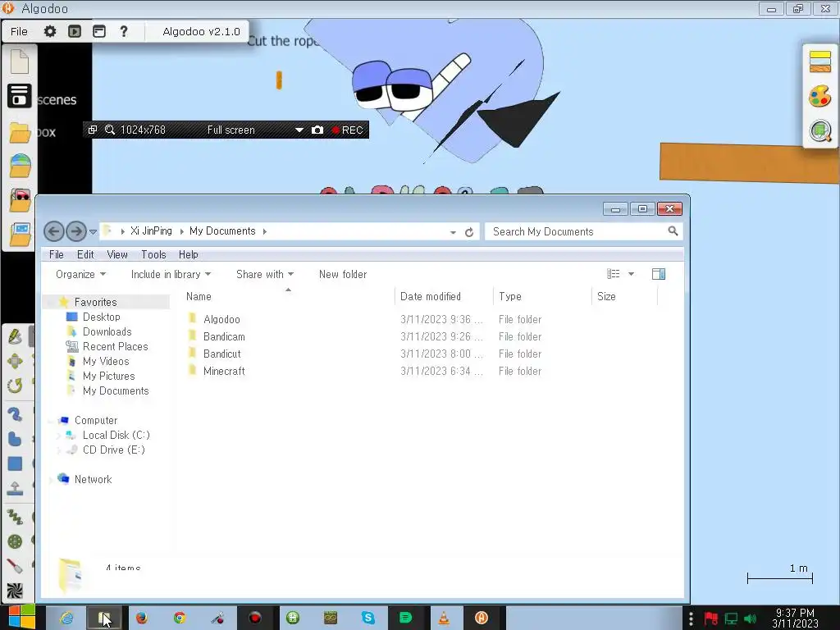The height and width of the screenshot is (630, 840).
Task: Open Algodoo visualization magnifier icon
Action: pyautogui.click(x=820, y=130)
